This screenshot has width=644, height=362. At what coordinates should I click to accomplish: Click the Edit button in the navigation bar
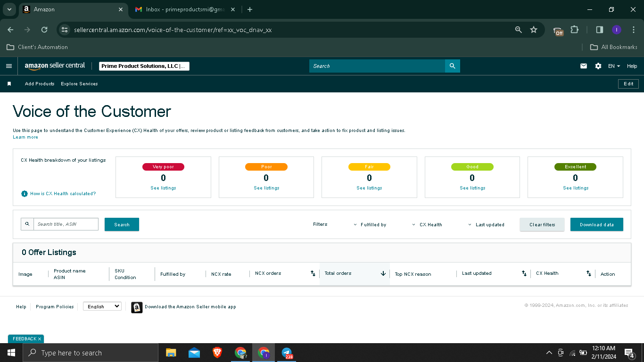click(628, 84)
